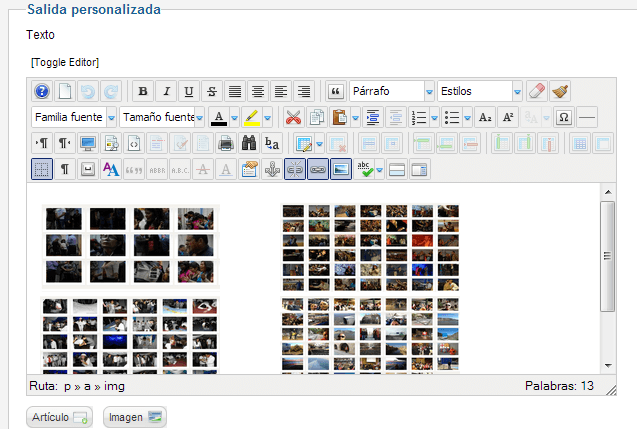
Task: Click the Copy icon
Action: (x=316, y=117)
